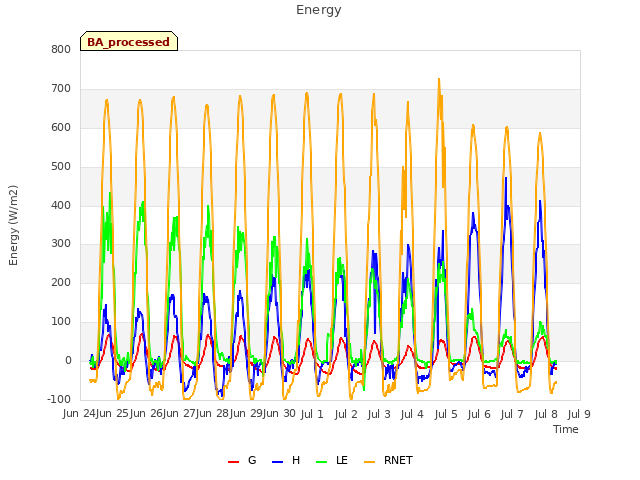
Task: Click the Energy chart title
Action: tap(319, 10)
